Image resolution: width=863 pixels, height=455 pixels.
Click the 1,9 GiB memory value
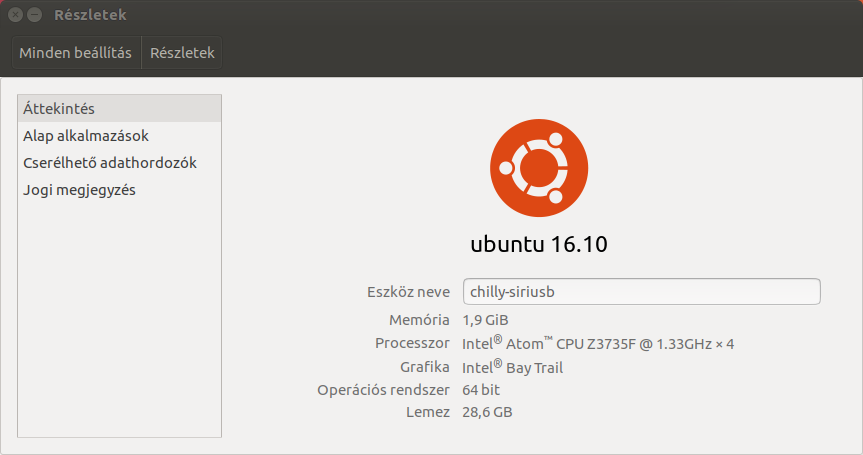coord(485,320)
